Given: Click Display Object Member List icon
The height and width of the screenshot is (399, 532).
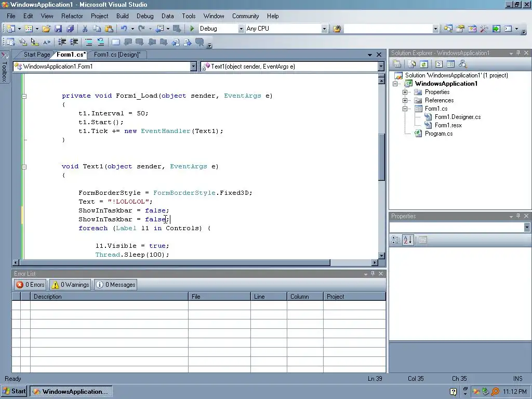Looking at the screenshot, I should click(x=11, y=42).
